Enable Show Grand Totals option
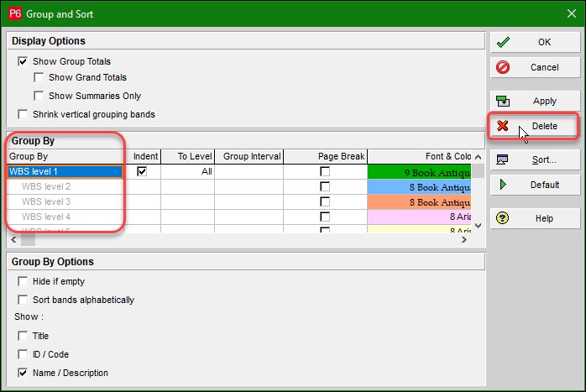 coord(39,78)
